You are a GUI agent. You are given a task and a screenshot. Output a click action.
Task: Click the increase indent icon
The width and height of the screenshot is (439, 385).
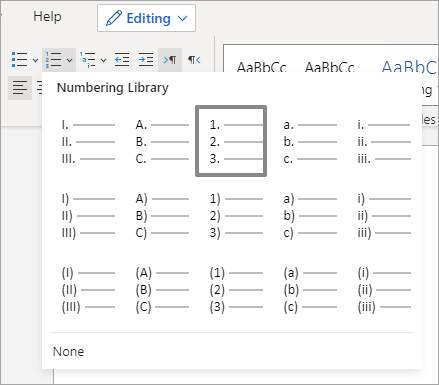click(x=146, y=60)
